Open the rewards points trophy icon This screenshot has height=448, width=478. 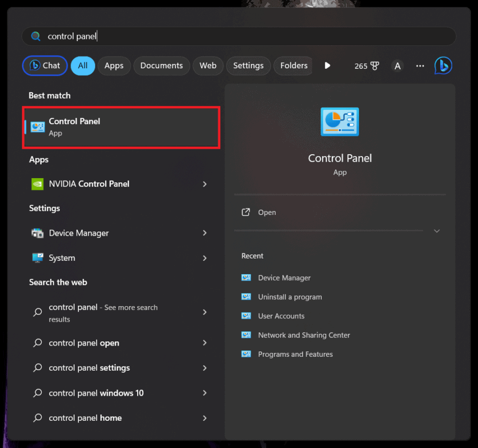375,66
